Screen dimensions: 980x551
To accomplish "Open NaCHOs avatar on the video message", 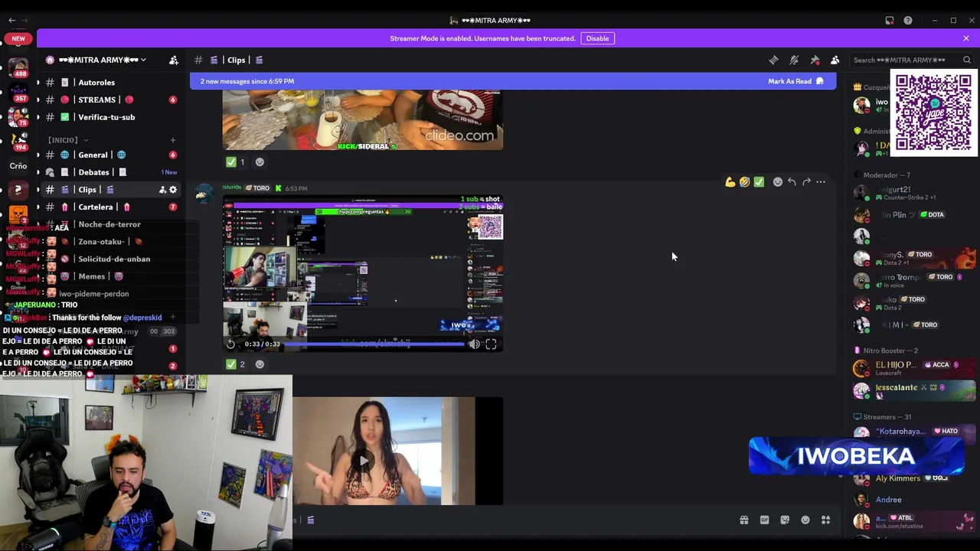I will tap(204, 194).
